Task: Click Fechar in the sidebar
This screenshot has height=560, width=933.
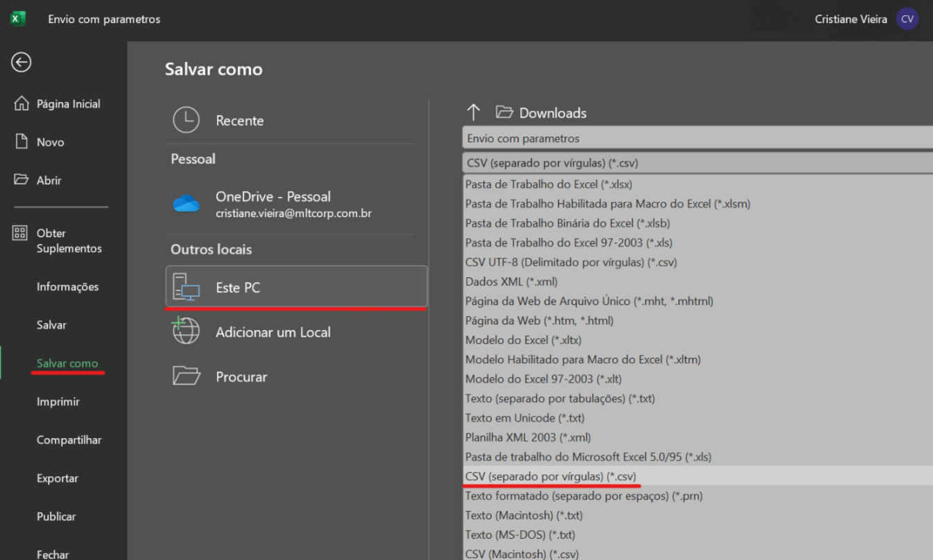Action: click(x=53, y=554)
